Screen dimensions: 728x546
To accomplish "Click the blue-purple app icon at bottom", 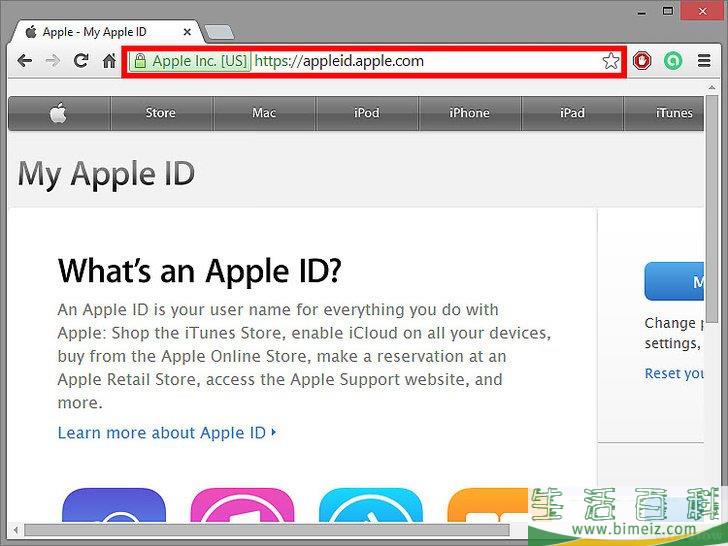I will coord(114,505).
